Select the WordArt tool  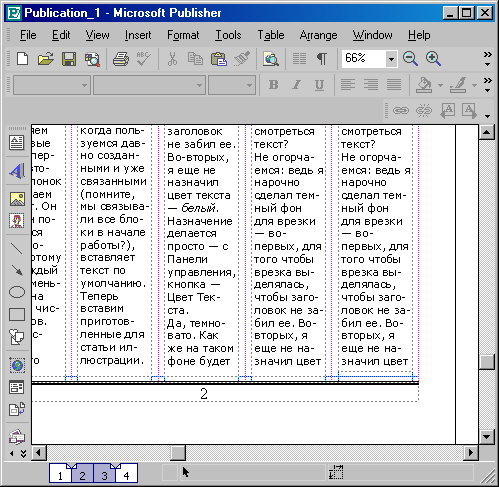(x=17, y=171)
